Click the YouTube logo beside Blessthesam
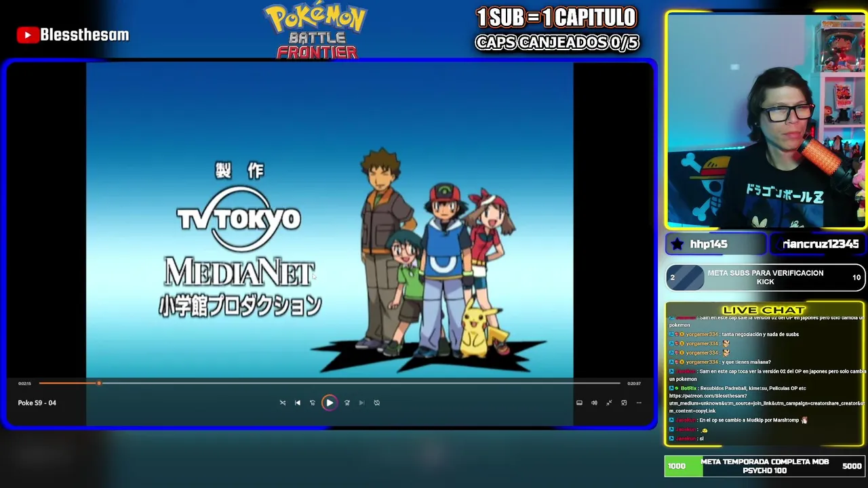The image size is (868, 488). [27, 35]
